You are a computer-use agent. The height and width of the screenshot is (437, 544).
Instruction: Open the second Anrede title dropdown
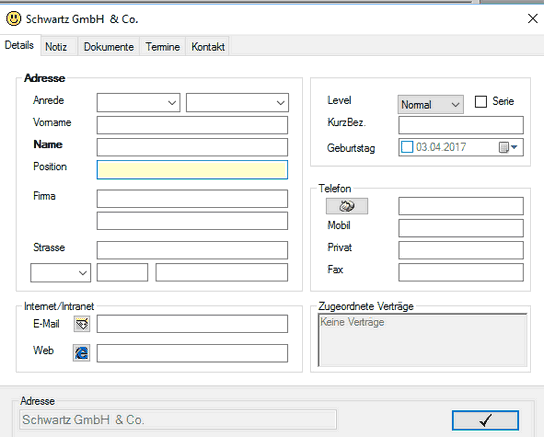pos(237,102)
